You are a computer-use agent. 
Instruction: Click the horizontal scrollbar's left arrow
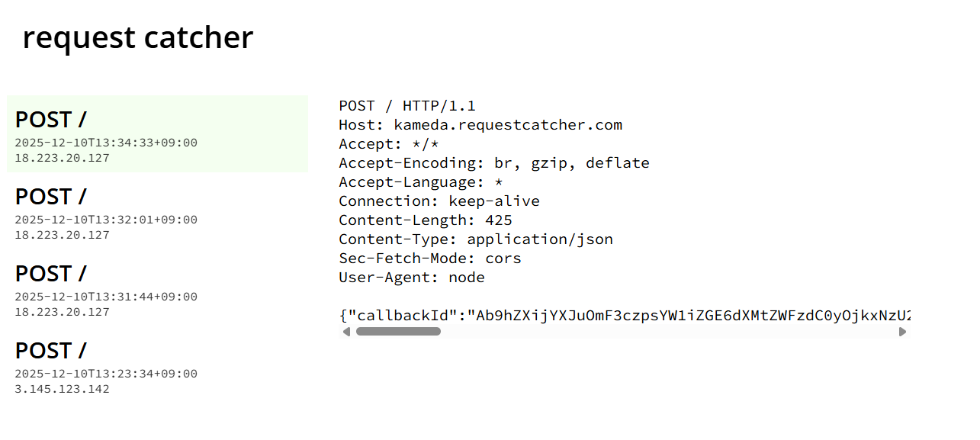point(346,332)
